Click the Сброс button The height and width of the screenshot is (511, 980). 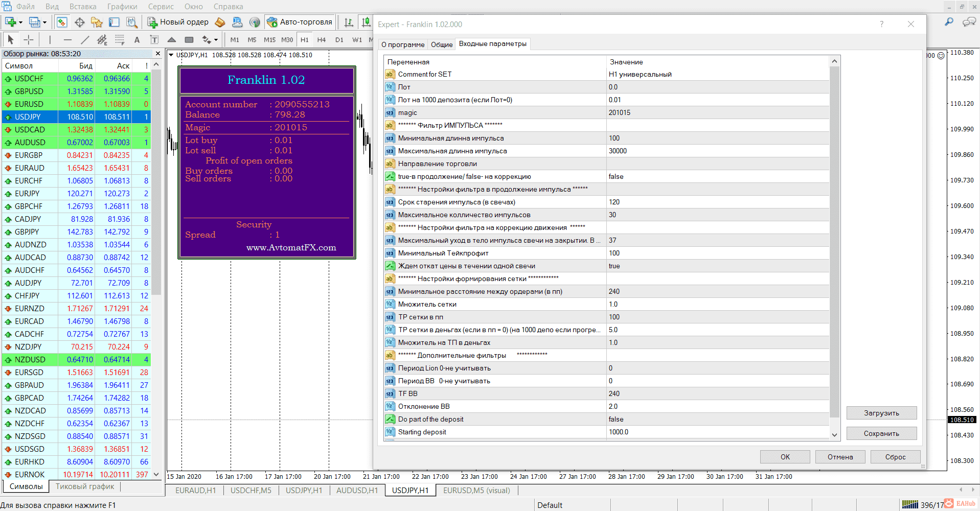[x=896, y=457]
